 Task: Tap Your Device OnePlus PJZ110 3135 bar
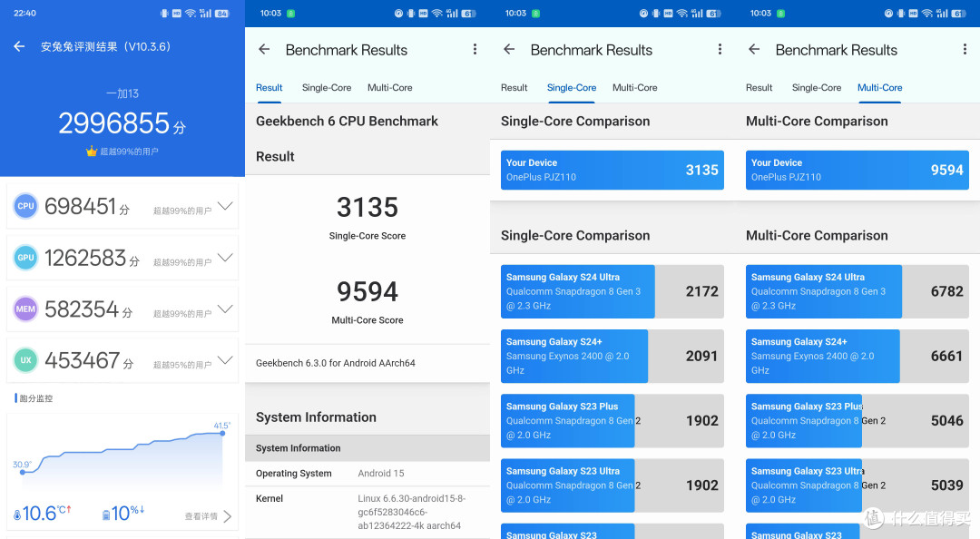point(612,170)
